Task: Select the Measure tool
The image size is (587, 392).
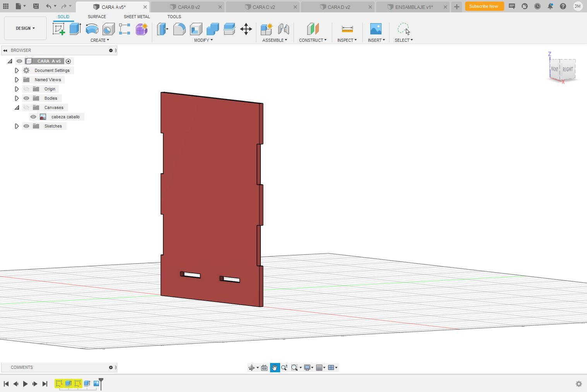Action: tap(347, 29)
